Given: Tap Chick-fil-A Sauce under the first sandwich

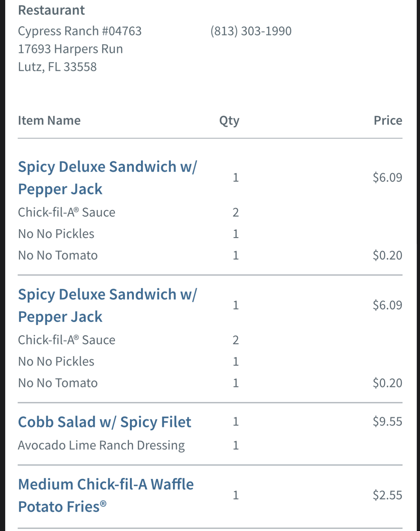Looking at the screenshot, I should pyautogui.click(x=67, y=212).
